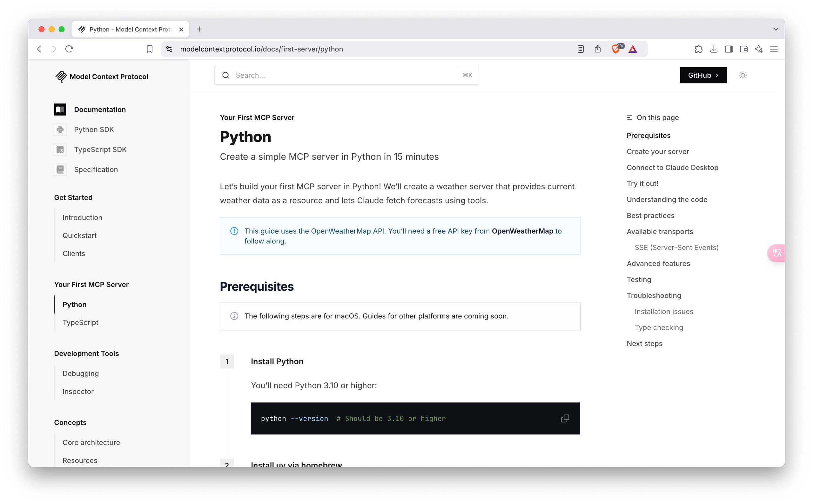Jump to SSE (Server-Sent Events) subsection
The image size is (813, 504).
coord(676,247)
